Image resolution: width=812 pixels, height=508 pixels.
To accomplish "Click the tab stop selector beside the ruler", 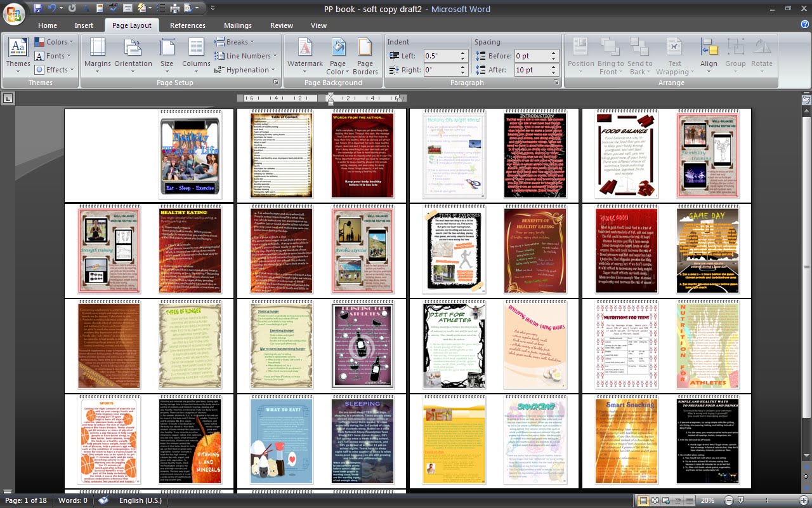I will 8,98.
